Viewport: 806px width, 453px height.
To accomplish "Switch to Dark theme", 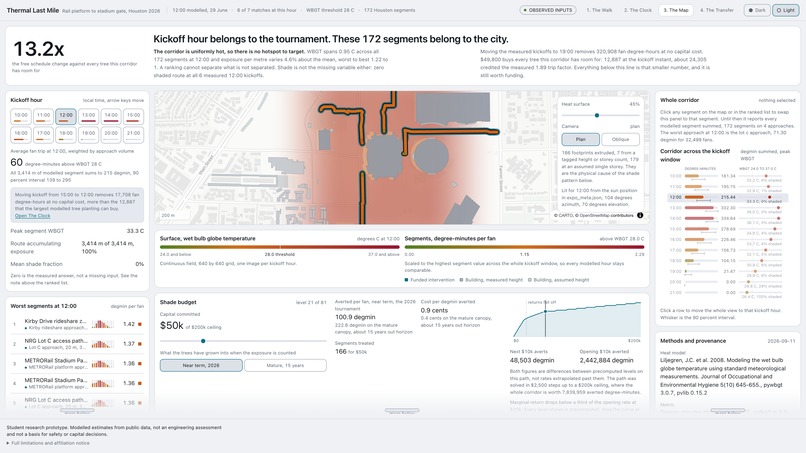I will [757, 10].
